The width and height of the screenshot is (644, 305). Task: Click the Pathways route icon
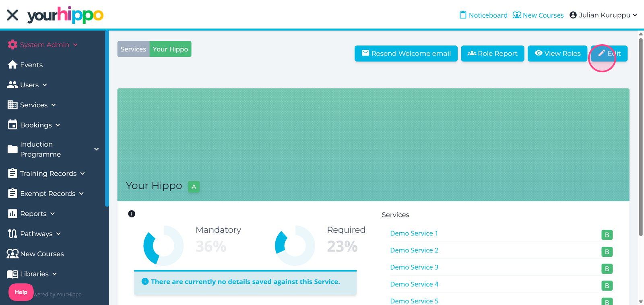[12, 233]
